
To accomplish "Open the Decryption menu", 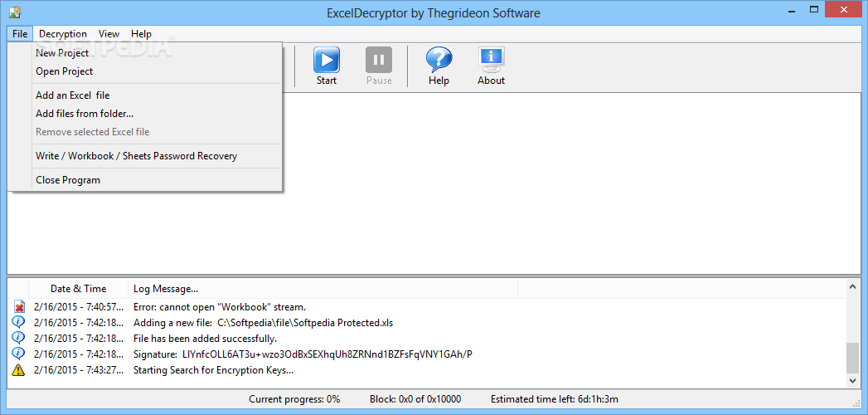I will click(x=63, y=34).
